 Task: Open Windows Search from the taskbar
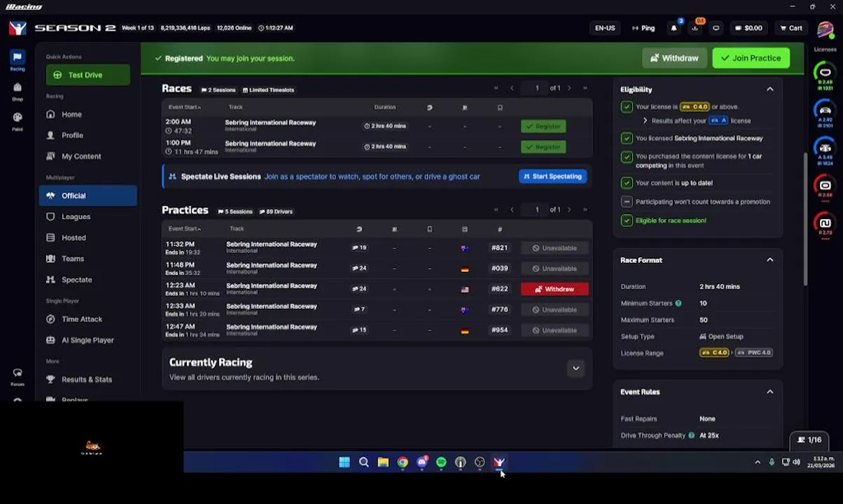(x=363, y=462)
